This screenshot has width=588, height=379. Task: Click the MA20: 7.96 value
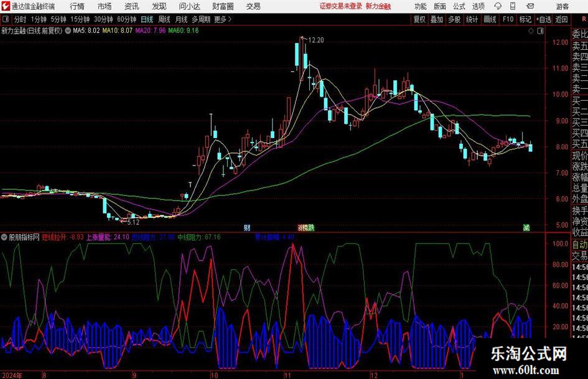click(151, 30)
